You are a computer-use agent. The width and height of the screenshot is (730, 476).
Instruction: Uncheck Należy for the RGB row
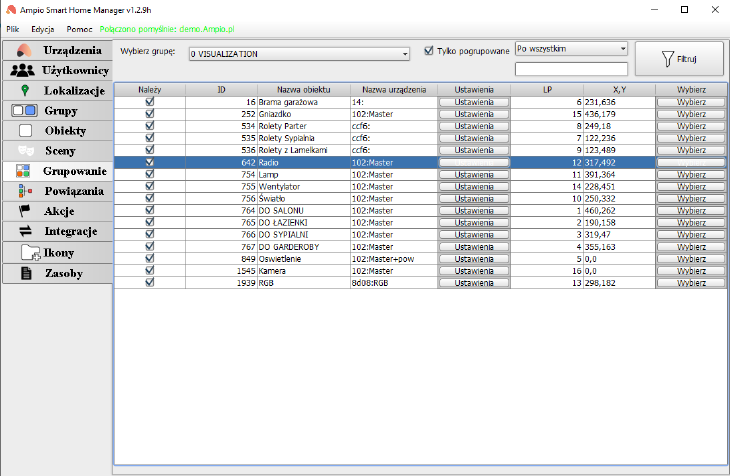coord(149,283)
